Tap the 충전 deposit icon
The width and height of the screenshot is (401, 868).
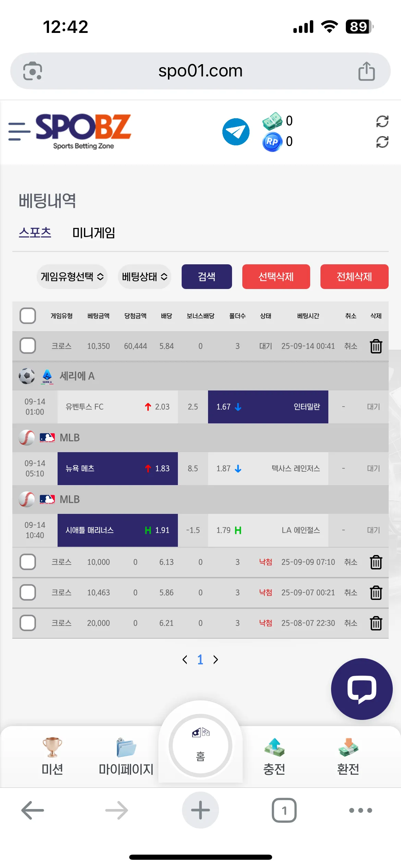274,747
